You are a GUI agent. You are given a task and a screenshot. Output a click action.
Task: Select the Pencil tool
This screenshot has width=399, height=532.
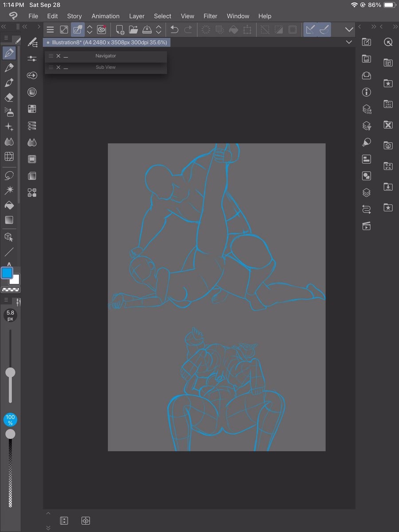coord(9,68)
